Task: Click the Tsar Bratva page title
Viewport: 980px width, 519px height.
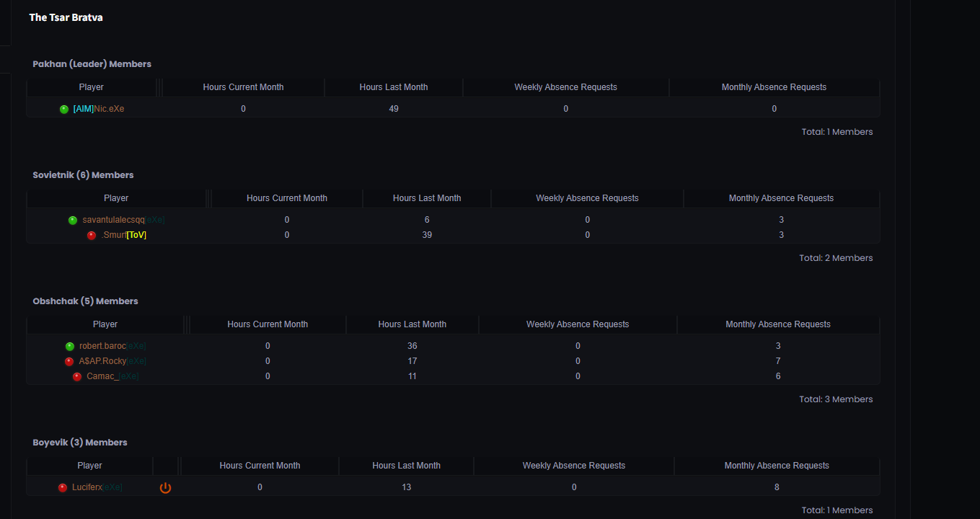Action: [66, 17]
